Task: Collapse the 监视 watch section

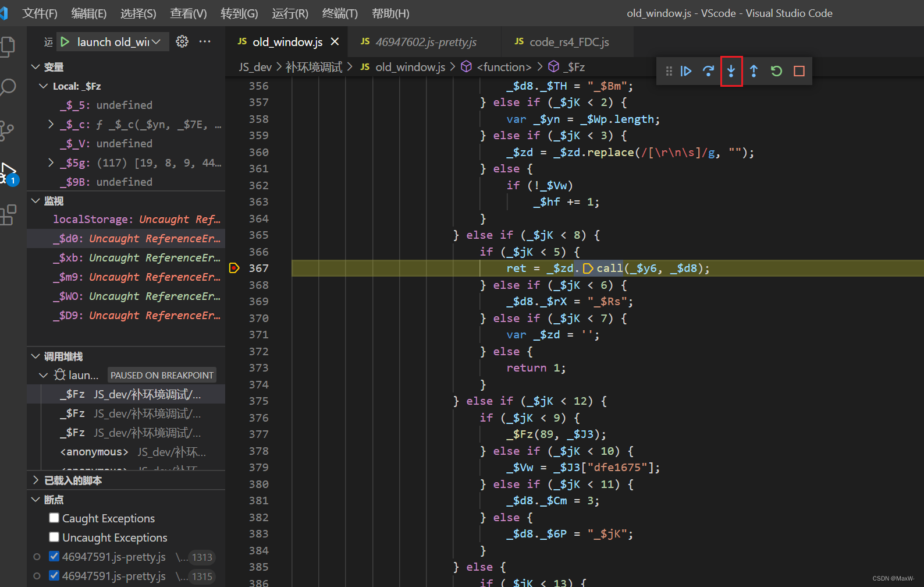Action: point(35,201)
